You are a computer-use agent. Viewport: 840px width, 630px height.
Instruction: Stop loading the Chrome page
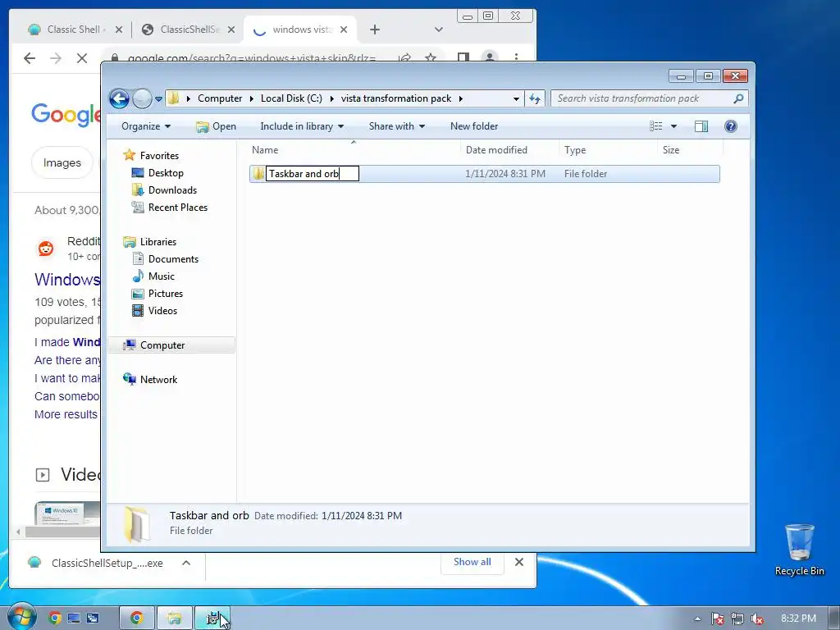pyautogui.click(x=82, y=58)
